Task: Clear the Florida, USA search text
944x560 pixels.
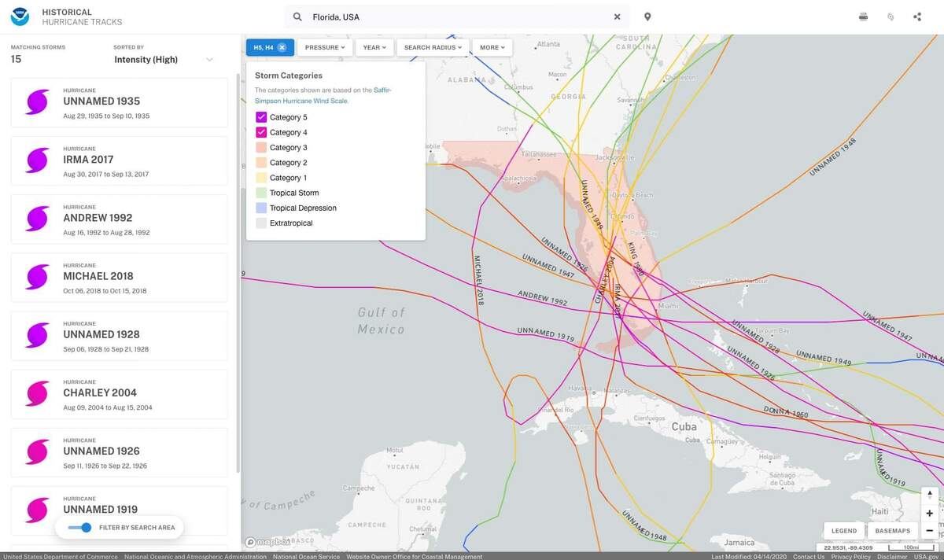Action: [x=617, y=17]
